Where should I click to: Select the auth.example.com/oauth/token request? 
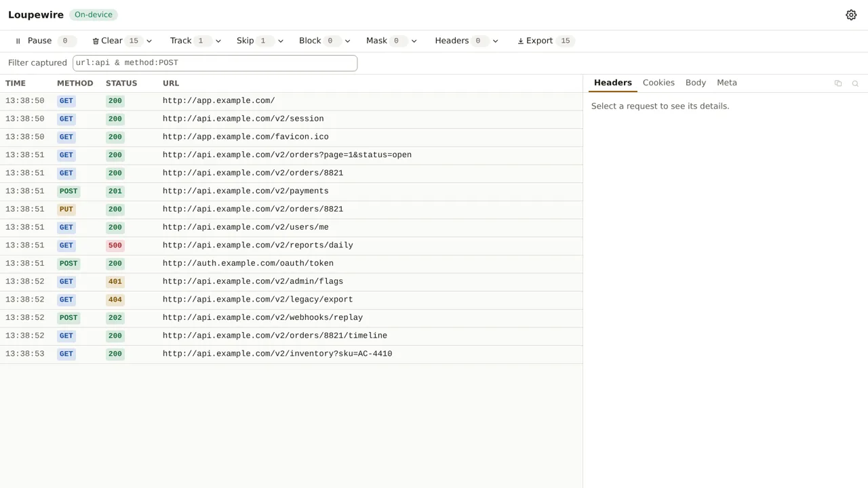291,264
